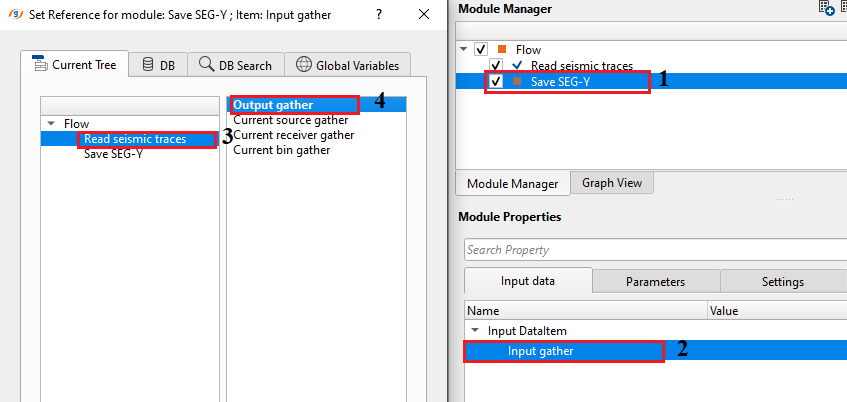847x402 pixels.
Task: Open the Global Variables tab
Action: point(348,65)
